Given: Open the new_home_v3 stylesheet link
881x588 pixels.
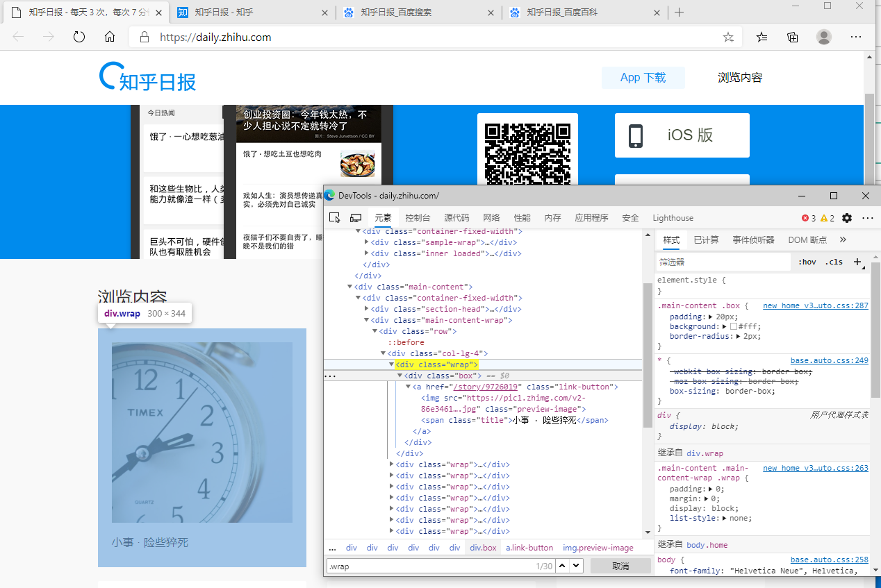Looking at the screenshot, I should click(x=815, y=305).
